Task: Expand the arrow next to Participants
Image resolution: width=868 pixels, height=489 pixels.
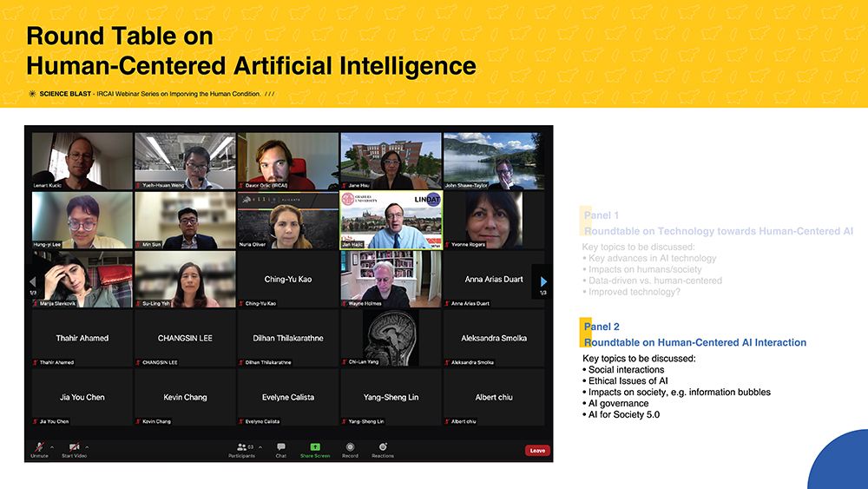Action: click(x=258, y=446)
